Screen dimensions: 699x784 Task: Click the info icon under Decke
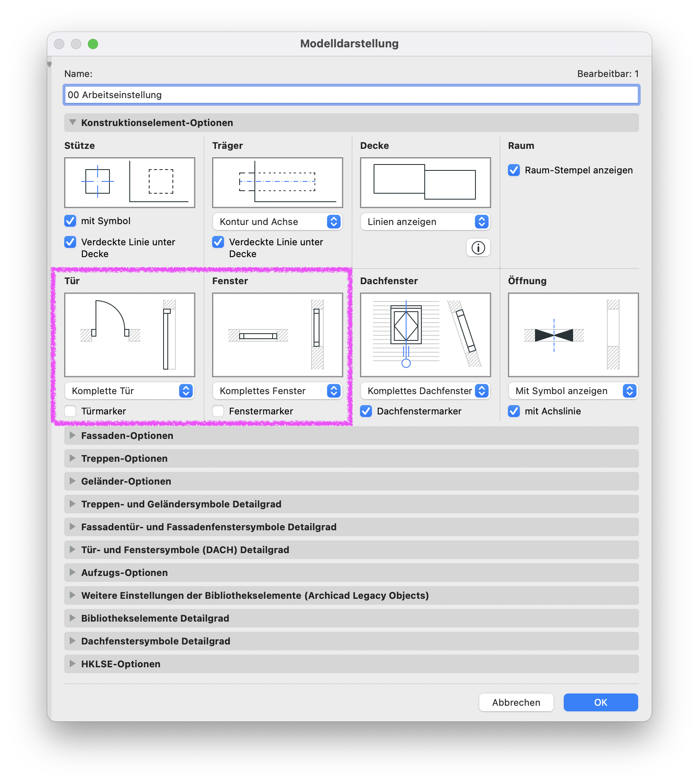click(478, 248)
